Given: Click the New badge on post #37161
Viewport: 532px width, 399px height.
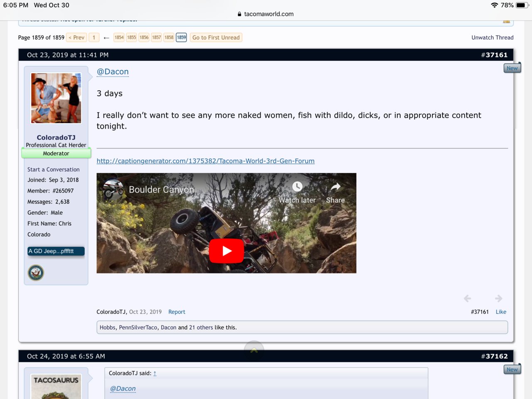Looking at the screenshot, I should [x=512, y=68].
